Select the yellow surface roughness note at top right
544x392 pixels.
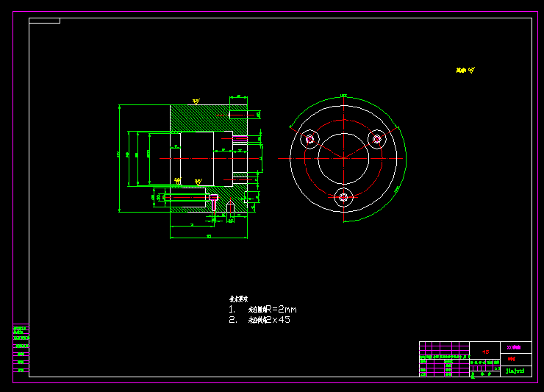465,70
